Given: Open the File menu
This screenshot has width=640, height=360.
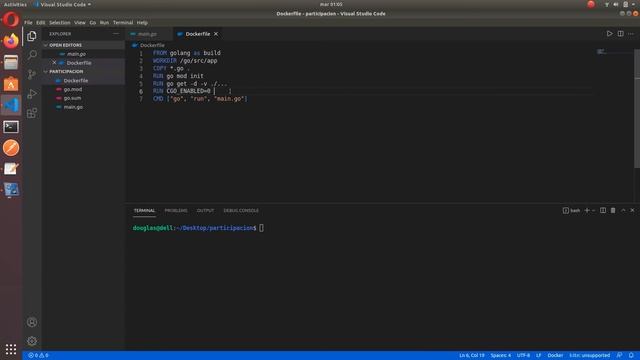Looking at the screenshot, I should 28,22.
